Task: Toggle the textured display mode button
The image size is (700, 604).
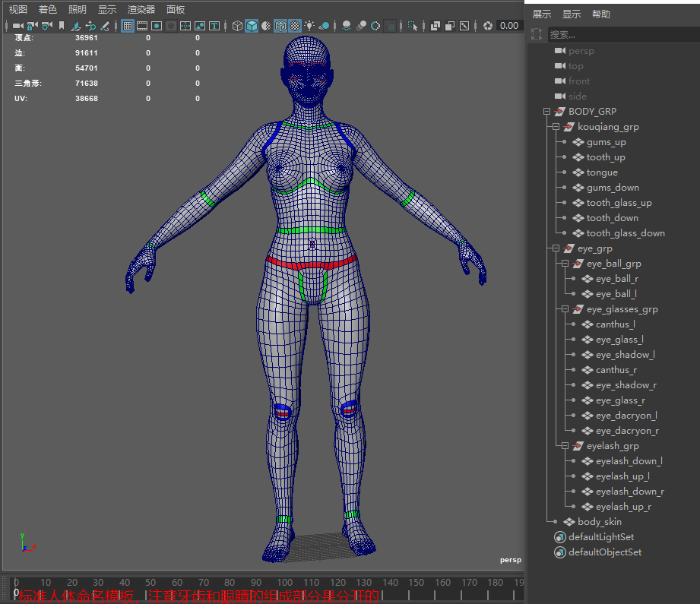Action: pos(295,26)
